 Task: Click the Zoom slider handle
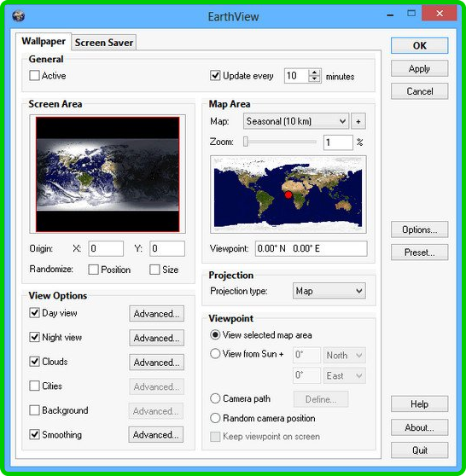click(246, 142)
